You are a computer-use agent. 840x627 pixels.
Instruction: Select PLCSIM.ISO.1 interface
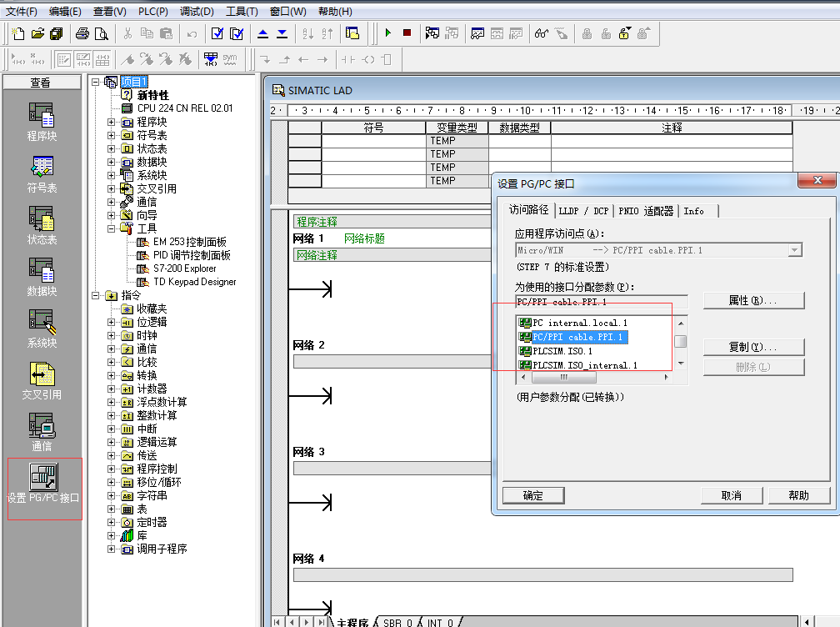tap(556, 351)
